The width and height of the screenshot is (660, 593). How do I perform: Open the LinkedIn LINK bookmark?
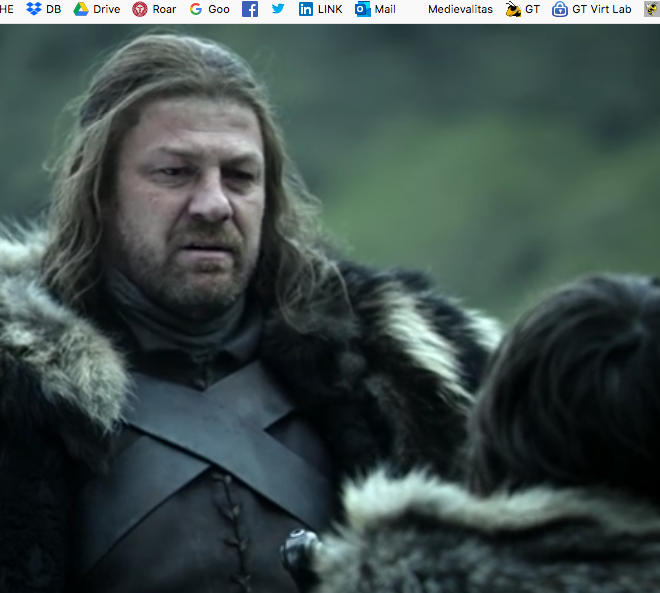pyautogui.click(x=320, y=9)
